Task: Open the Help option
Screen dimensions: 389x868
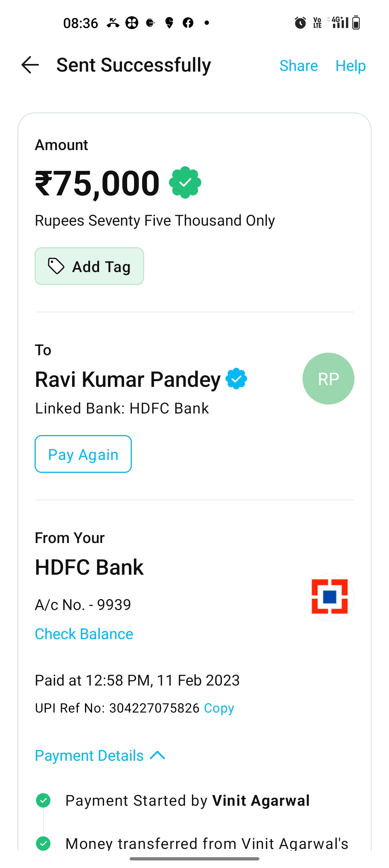Action: pos(350,66)
